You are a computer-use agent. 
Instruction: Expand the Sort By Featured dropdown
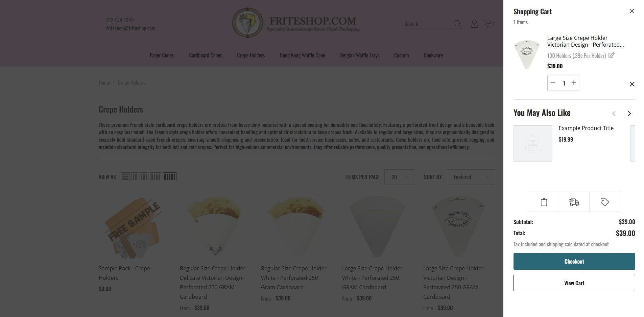(x=470, y=177)
